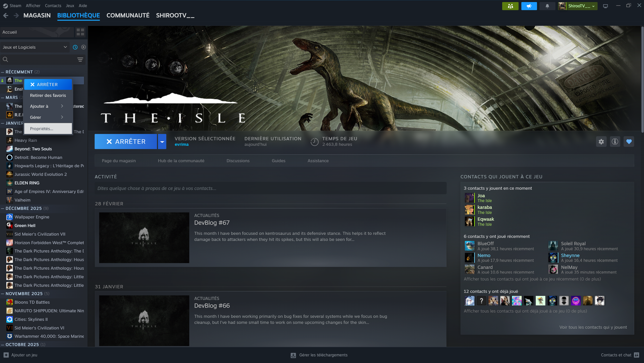Open advanced filters icon beside search

80,60
